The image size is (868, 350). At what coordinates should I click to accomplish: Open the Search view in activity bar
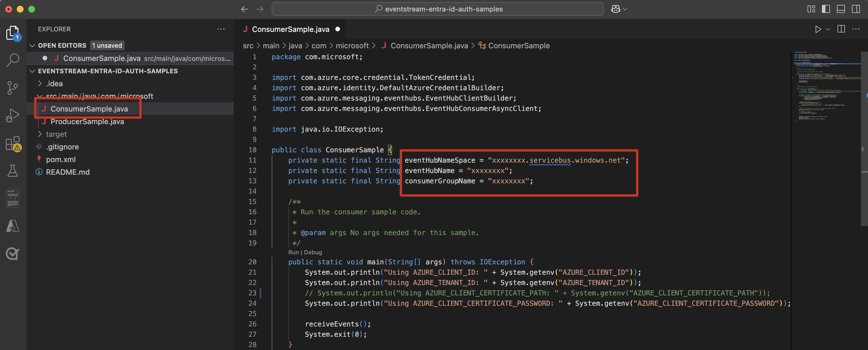tap(13, 60)
